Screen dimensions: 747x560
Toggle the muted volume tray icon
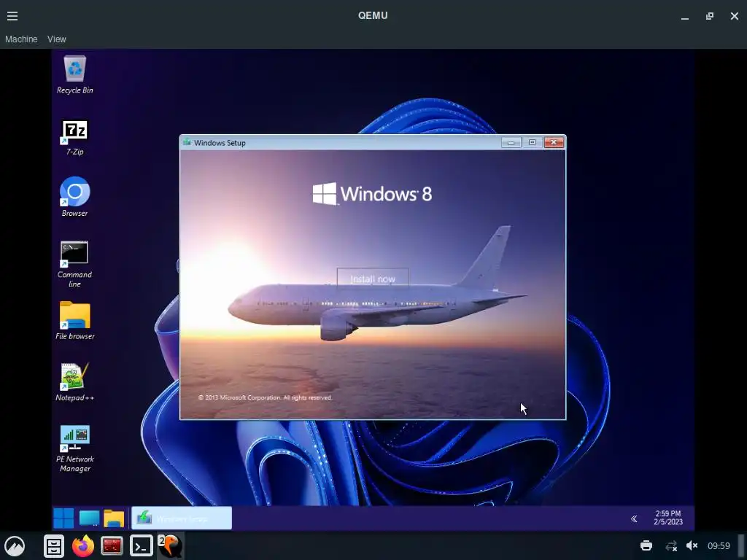coord(692,545)
